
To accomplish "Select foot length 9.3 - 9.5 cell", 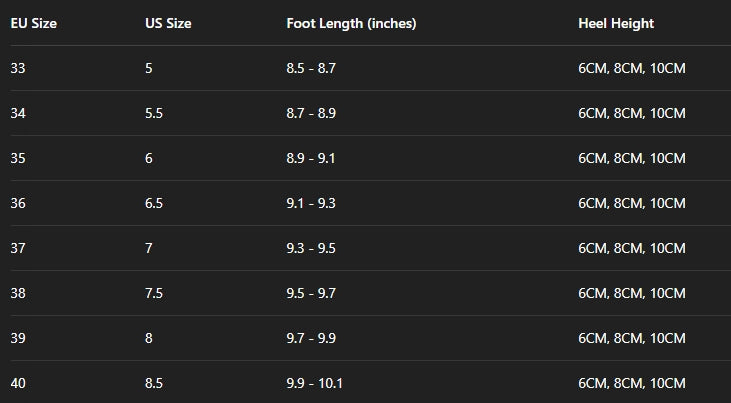I will (311, 248).
